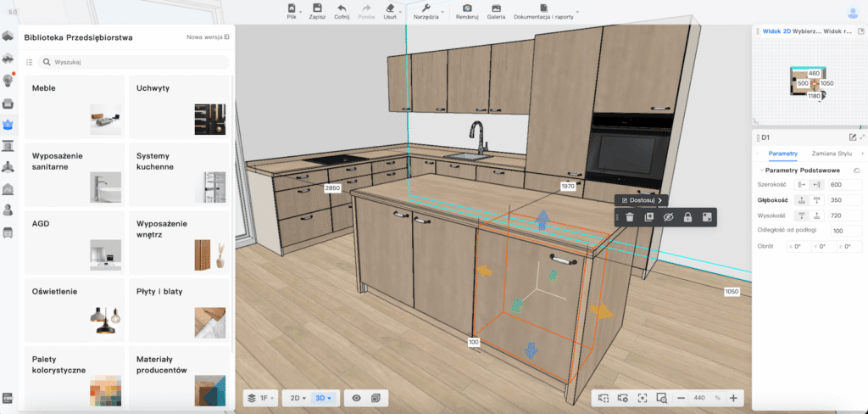Image resolution: width=868 pixels, height=414 pixels.
Task: Collapse the Parametry Podstawowe section
Action: [762, 171]
